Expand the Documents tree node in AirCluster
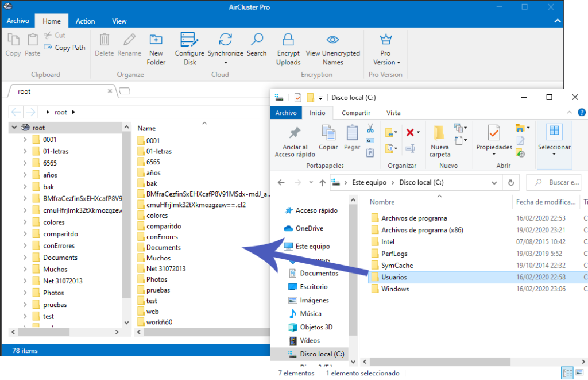This screenshot has width=588, height=380. coord(25,257)
